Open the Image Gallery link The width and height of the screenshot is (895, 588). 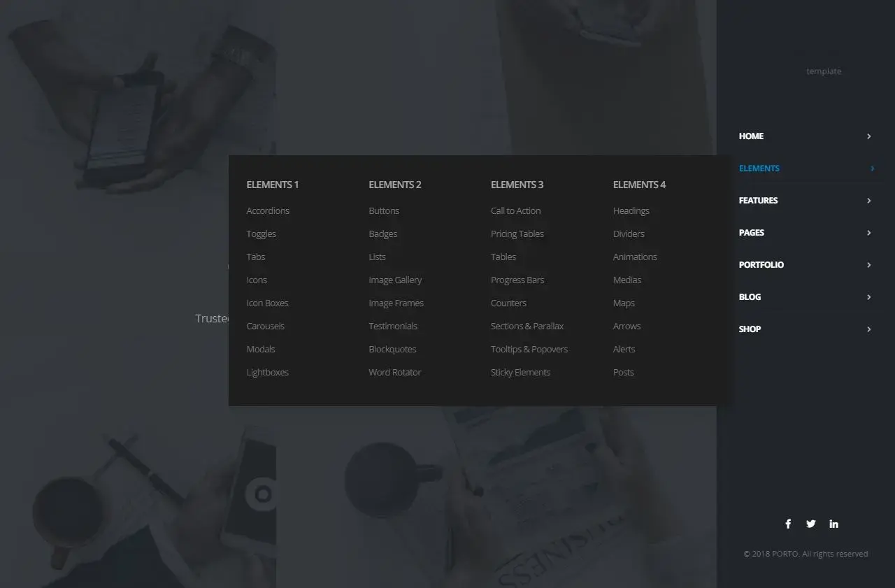[x=395, y=280]
